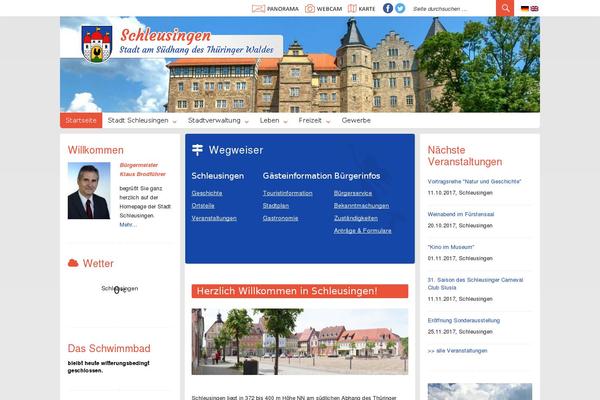Click the Schleusingen site title
This screenshot has width=600, height=400.
tap(165, 35)
